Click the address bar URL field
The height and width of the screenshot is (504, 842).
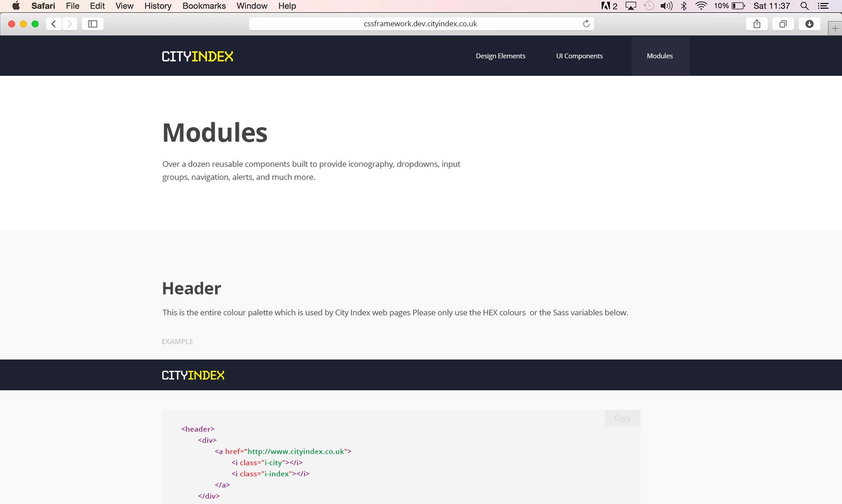click(420, 24)
